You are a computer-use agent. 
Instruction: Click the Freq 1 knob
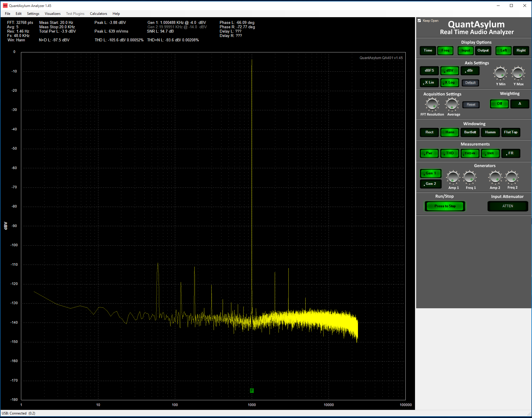click(x=470, y=178)
